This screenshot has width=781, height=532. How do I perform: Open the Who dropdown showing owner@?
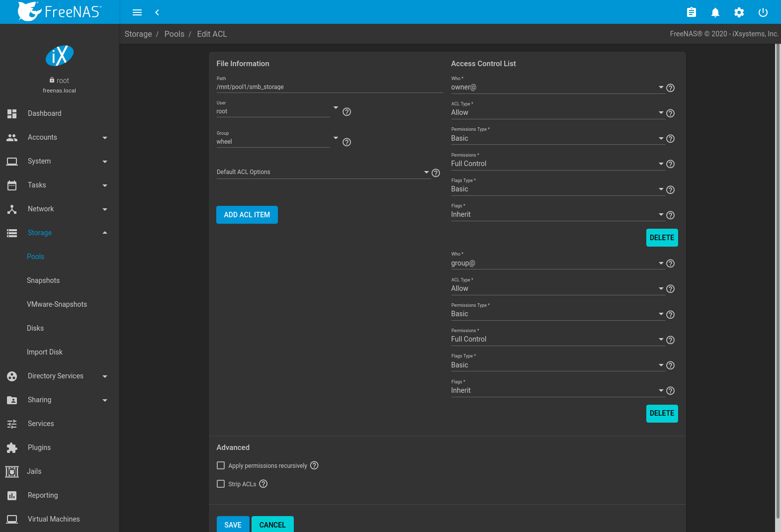click(x=557, y=88)
